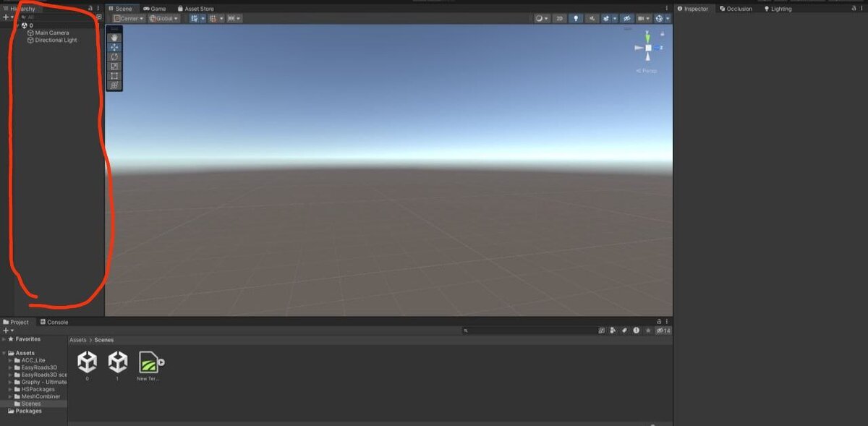Open the Center pivot mode dropdown
This screenshot has width=868, height=426.
pyautogui.click(x=129, y=18)
